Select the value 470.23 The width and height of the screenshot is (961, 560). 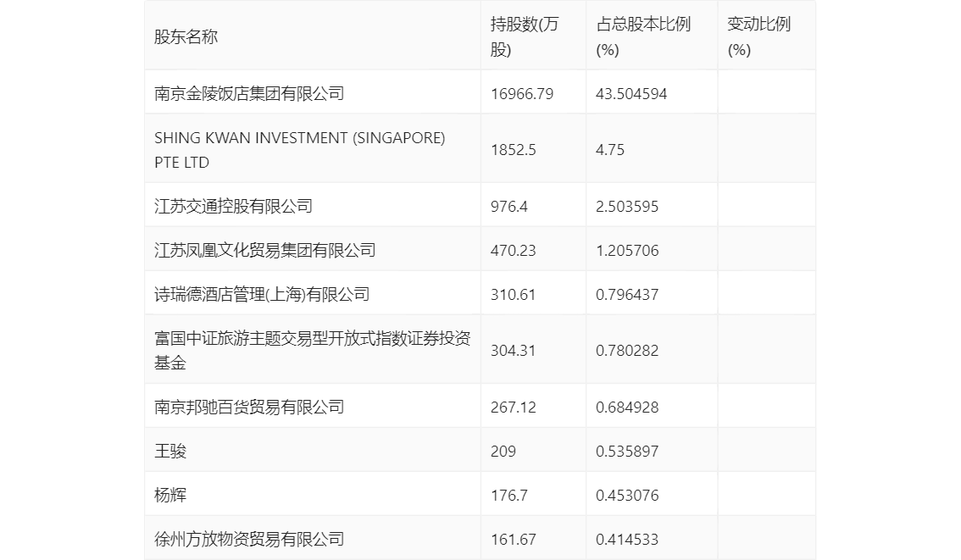tap(513, 251)
